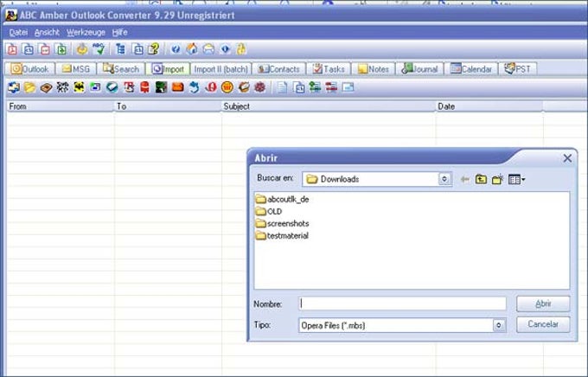Click the red letter T import icon
588x377 pixels.
click(x=129, y=87)
